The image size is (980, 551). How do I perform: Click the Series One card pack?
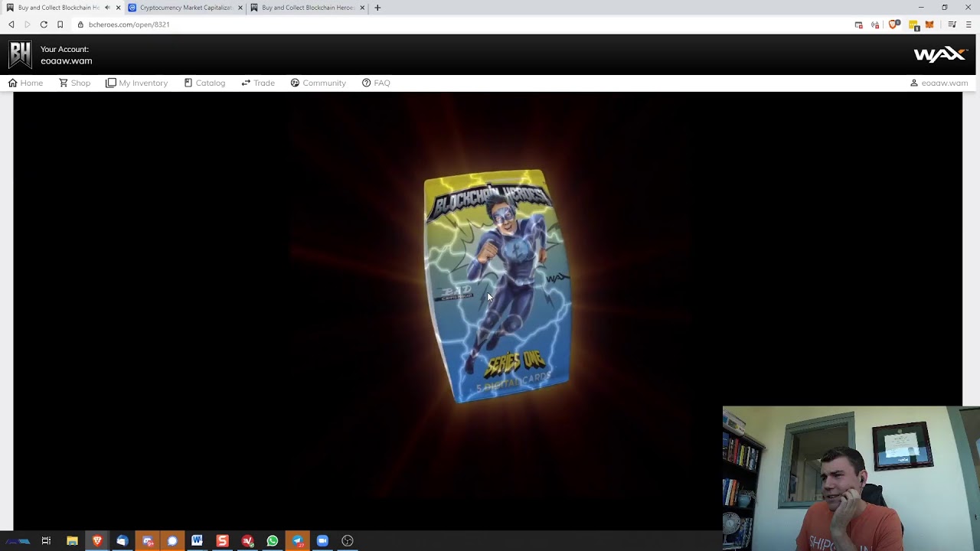click(x=497, y=286)
